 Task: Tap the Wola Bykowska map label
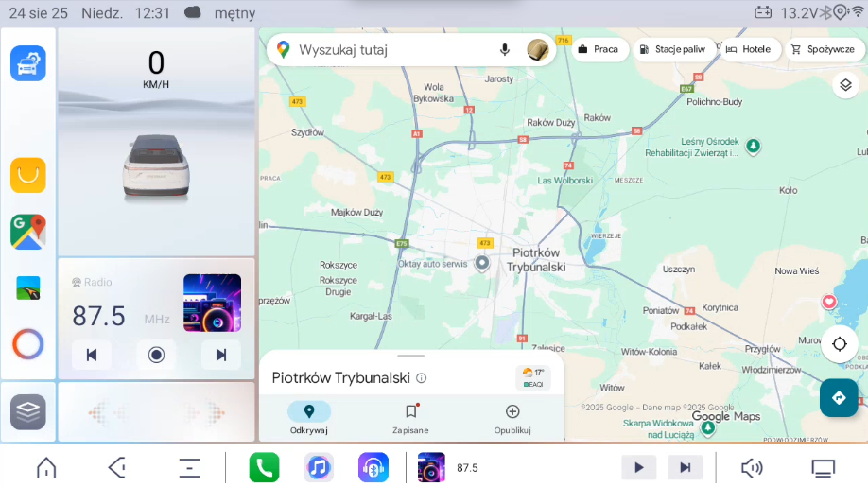pyautogui.click(x=433, y=93)
